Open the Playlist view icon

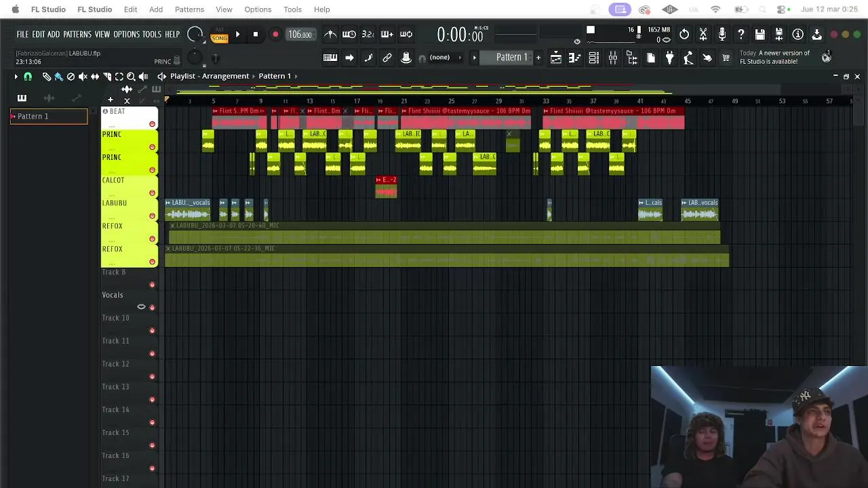click(555, 58)
